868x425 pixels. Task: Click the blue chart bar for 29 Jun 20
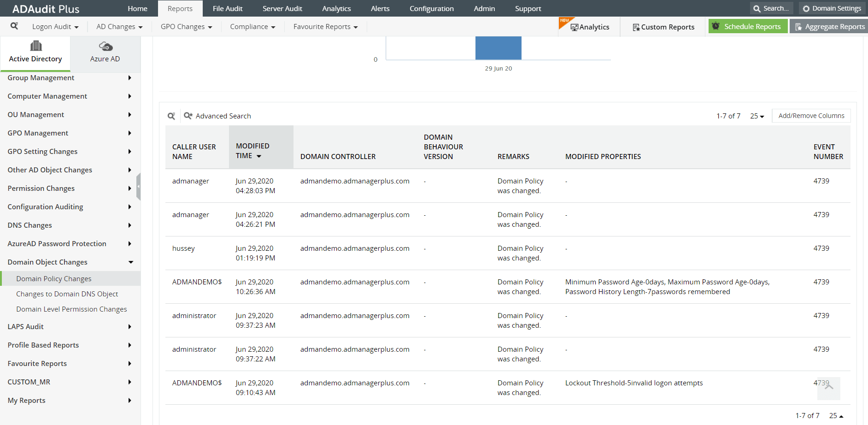(x=499, y=48)
